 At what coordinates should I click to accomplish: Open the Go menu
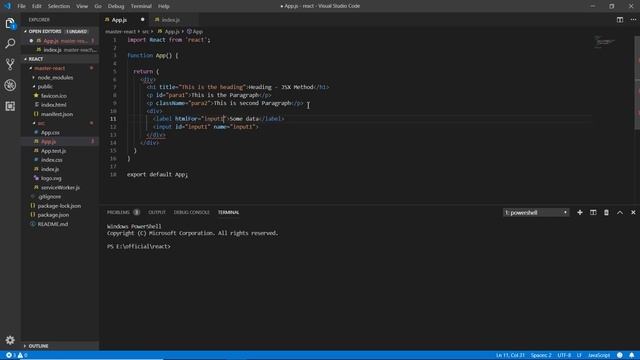pos(98,6)
